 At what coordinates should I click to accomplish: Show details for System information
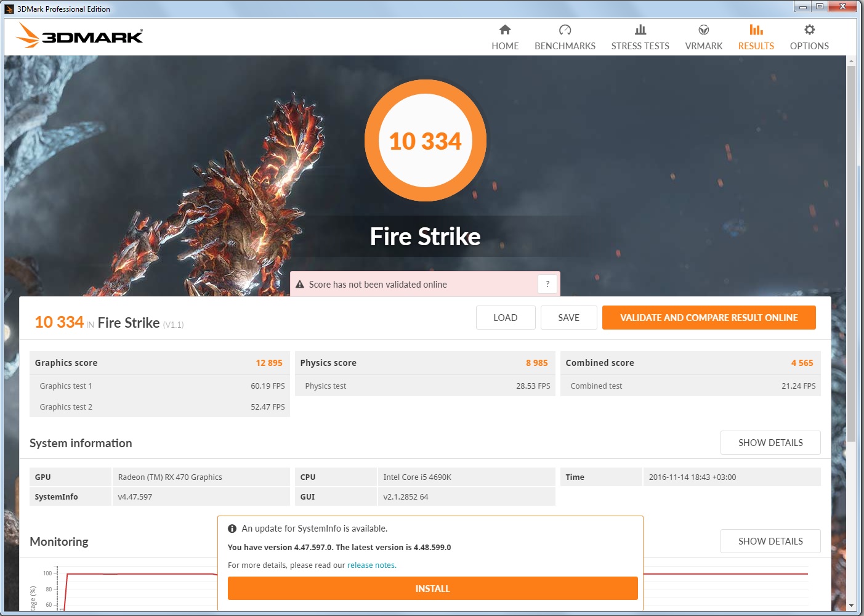pyautogui.click(x=770, y=443)
